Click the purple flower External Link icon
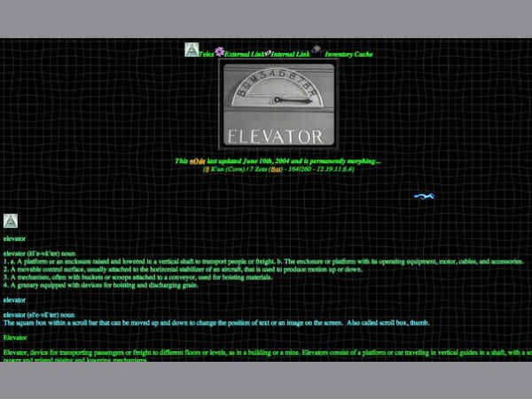The height and width of the screenshot is (399, 532). tap(219, 51)
